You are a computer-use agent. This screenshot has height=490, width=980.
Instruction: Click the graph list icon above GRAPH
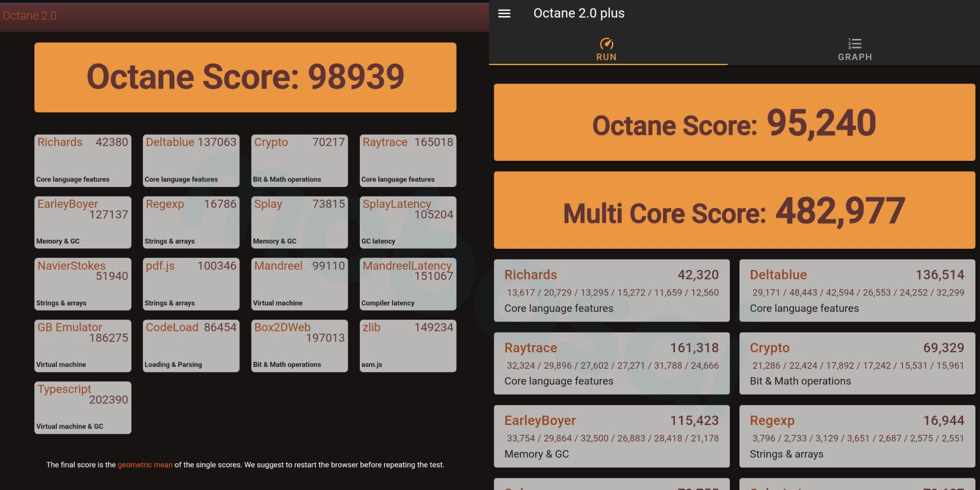tap(855, 43)
